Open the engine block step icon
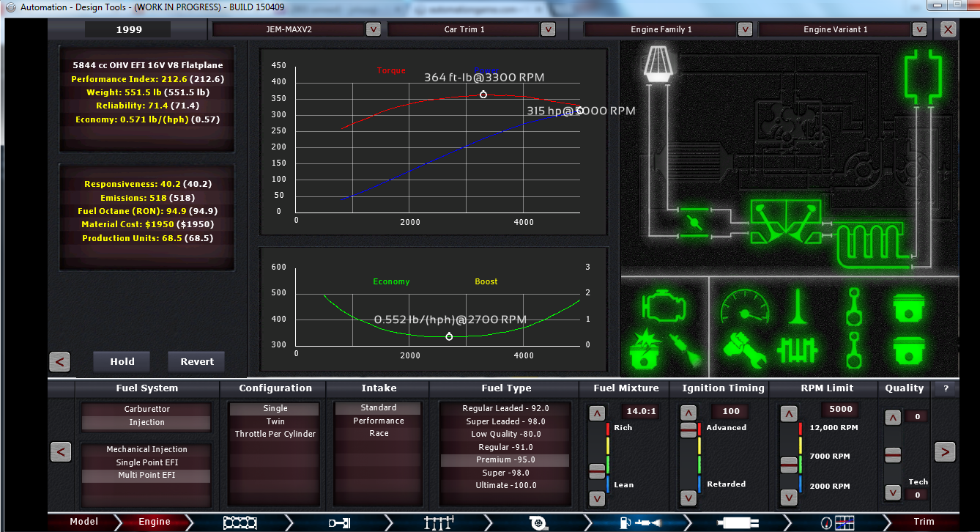The image size is (980, 532). click(240, 522)
